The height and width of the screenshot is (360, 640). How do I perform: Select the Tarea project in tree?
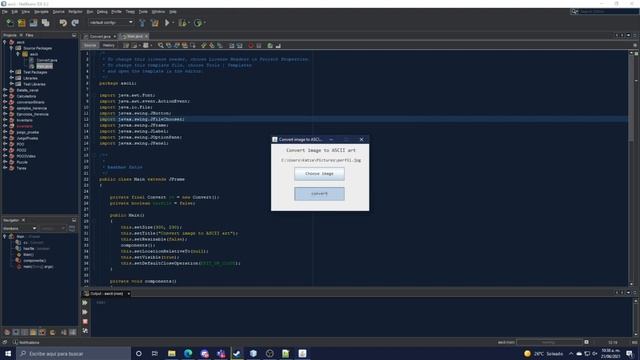tap(21, 168)
